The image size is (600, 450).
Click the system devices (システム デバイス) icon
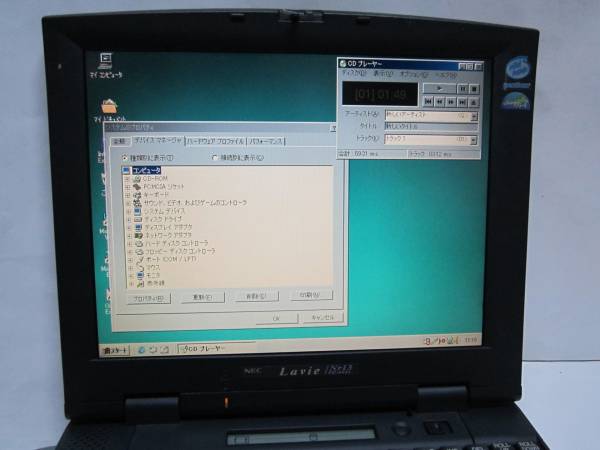[138, 211]
